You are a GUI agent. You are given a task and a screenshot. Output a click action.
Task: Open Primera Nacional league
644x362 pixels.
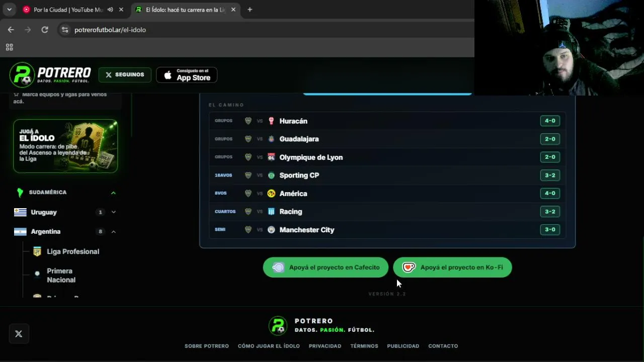pyautogui.click(x=61, y=276)
